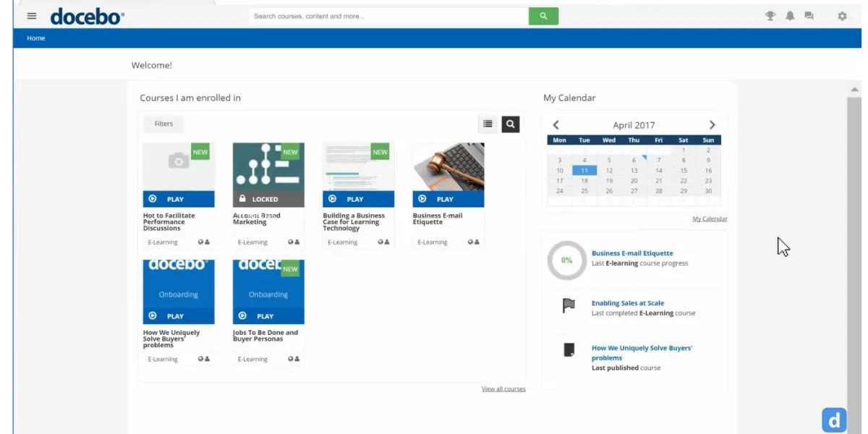
Task: Open the messages chat icon
Action: (809, 16)
